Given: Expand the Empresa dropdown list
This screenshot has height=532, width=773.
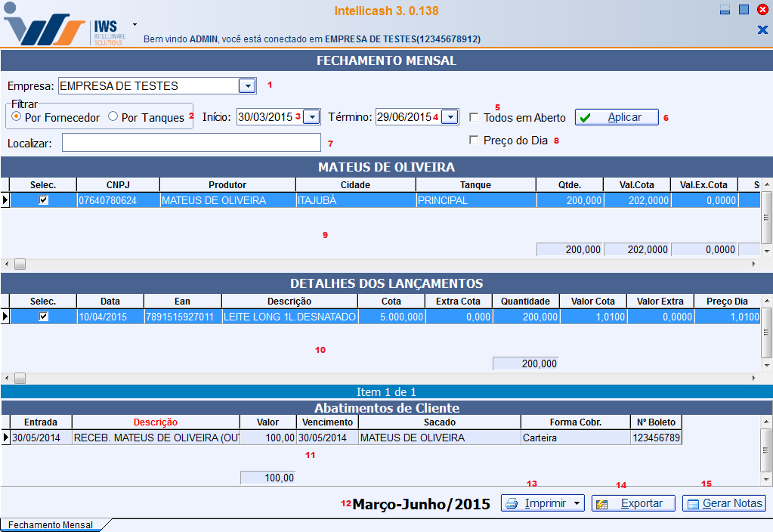Looking at the screenshot, I should (x=246, y=86).
